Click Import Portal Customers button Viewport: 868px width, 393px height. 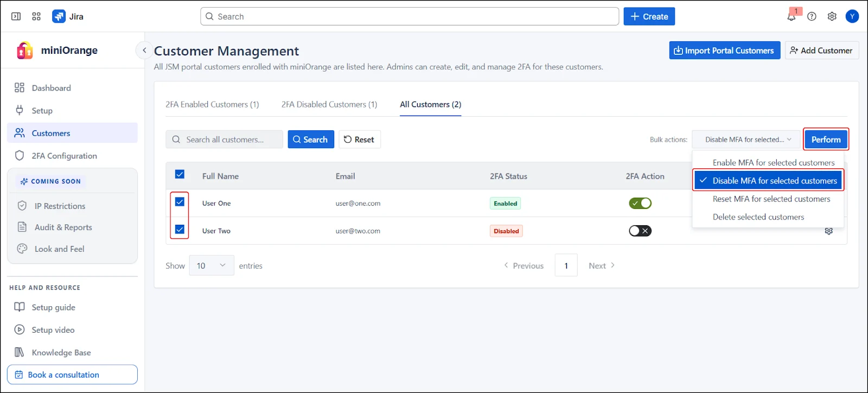pos(724,50)
